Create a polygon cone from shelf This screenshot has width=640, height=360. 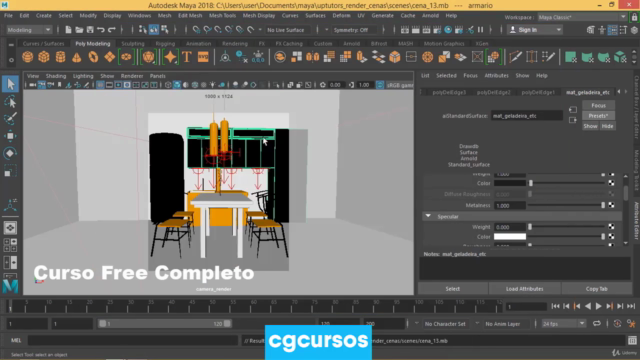pos(77,57)
